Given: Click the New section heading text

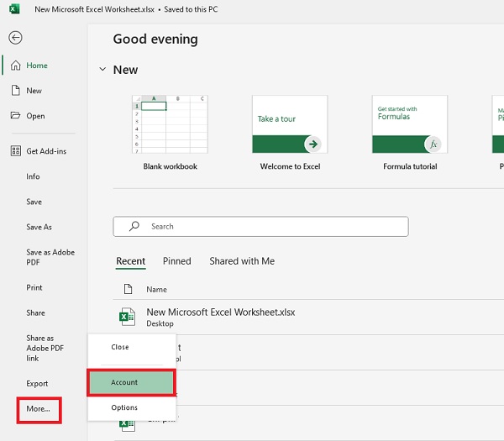Looking at the screenshot, I should click(125, 70).
